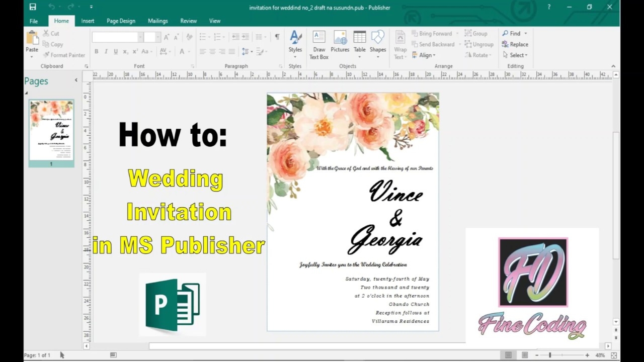This screenshot has height=362, width=644.
Task: Click the Replace button
Action: (x=515, y=44)
